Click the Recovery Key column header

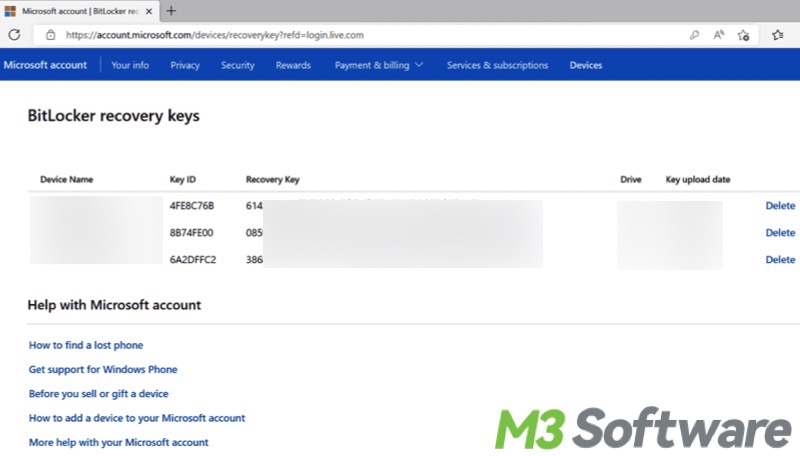[x=272, y=180]
